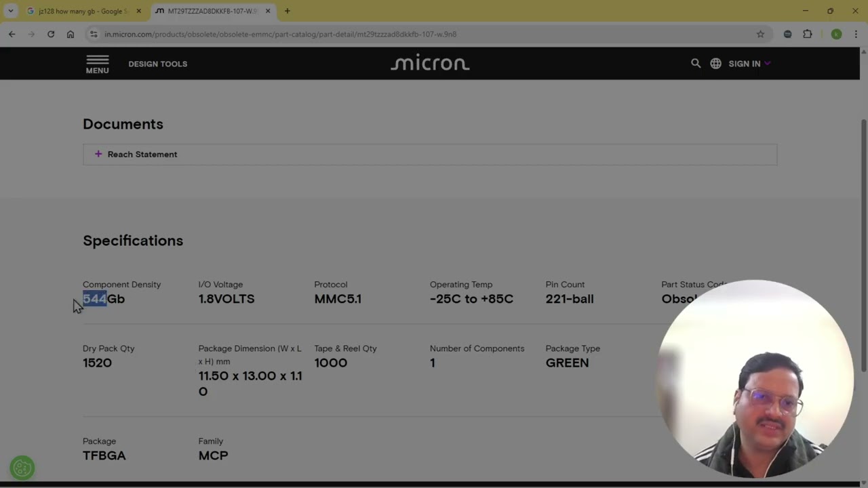This screenshot has height=488, width=868.
Task: Click the Component Density label
Action: click(122, 285)
